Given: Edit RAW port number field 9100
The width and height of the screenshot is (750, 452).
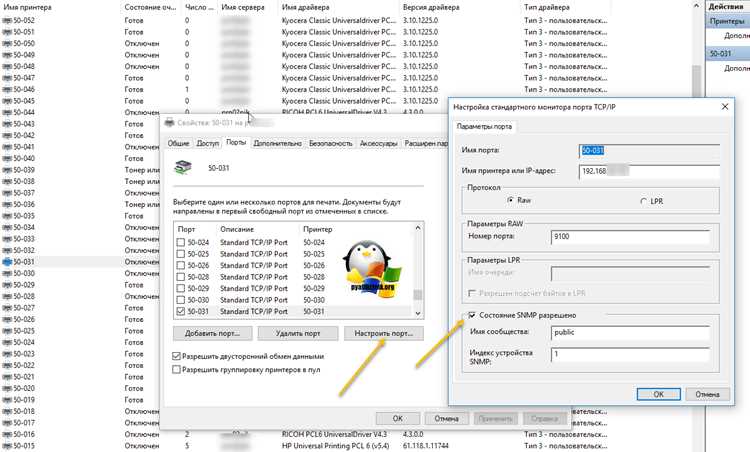Looking at the screenshot, I should click(630, 237).
